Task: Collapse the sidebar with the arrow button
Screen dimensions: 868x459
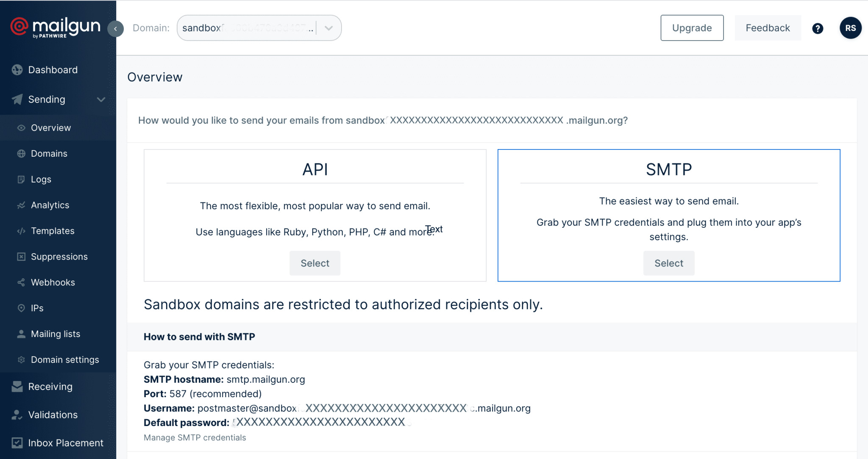Action: click(x=116, y=28)
